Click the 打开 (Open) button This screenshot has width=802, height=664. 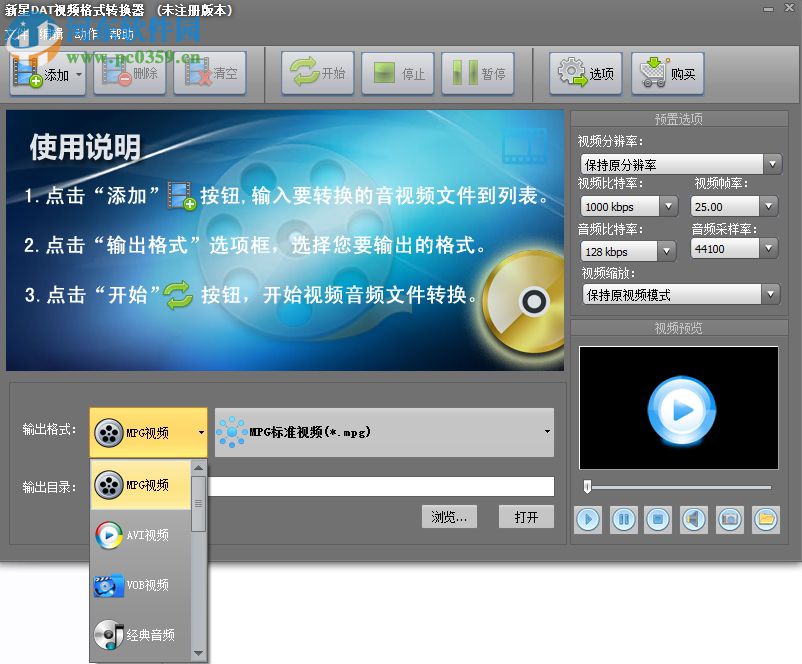[x=526, y=516]
